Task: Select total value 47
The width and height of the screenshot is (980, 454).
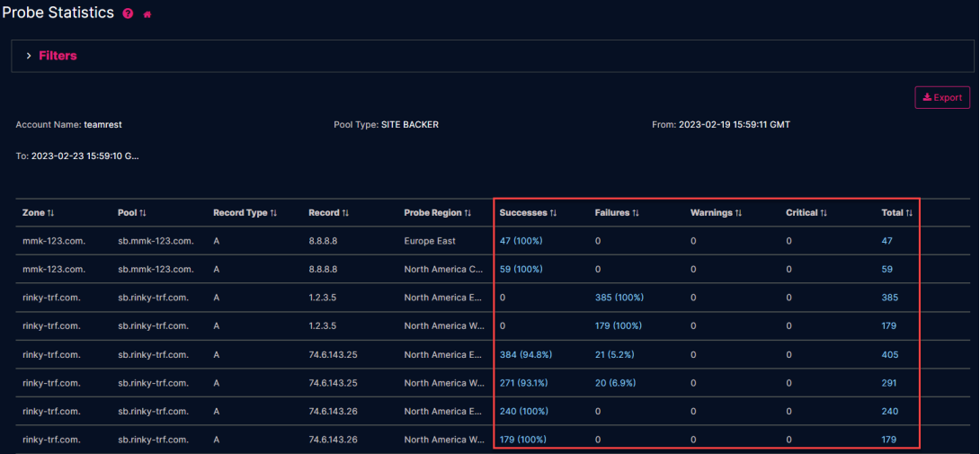Action: coord(886,241)
